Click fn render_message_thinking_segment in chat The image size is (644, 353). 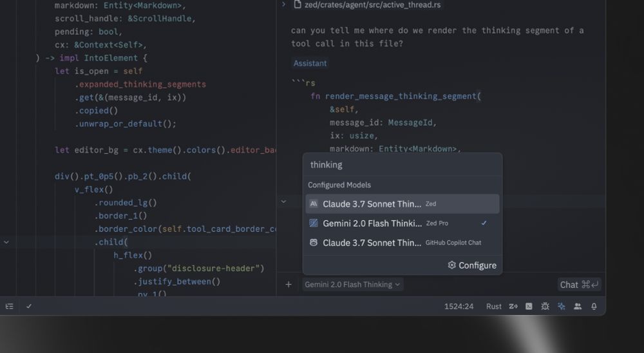[x=396, y=96]
